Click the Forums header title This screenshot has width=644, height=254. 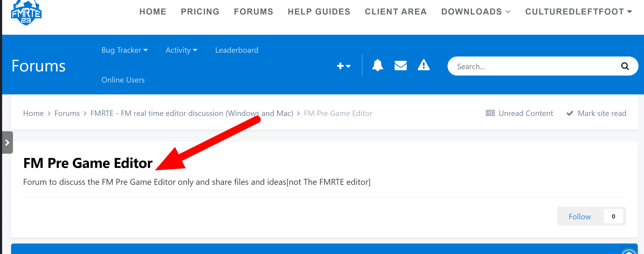[38, 66]
